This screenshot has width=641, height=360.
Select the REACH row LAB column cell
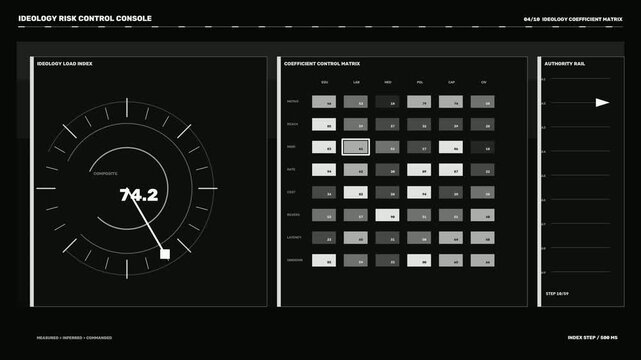coord(356,124)
